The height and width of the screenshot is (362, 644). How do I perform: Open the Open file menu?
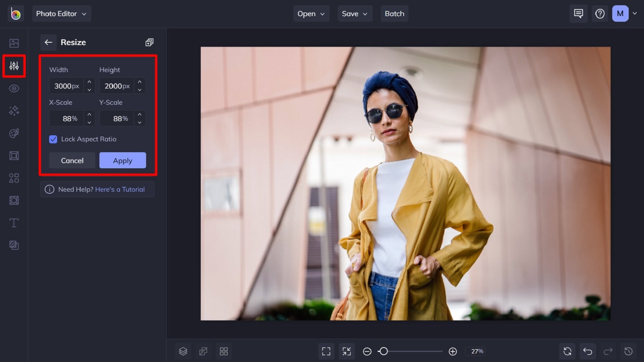[x=311, y=13]
